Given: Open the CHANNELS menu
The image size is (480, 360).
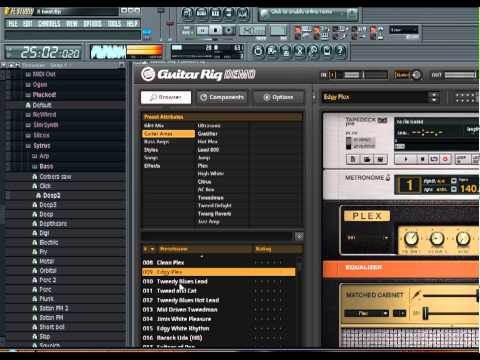Looking at the screenshot, I should coord(49,24).
